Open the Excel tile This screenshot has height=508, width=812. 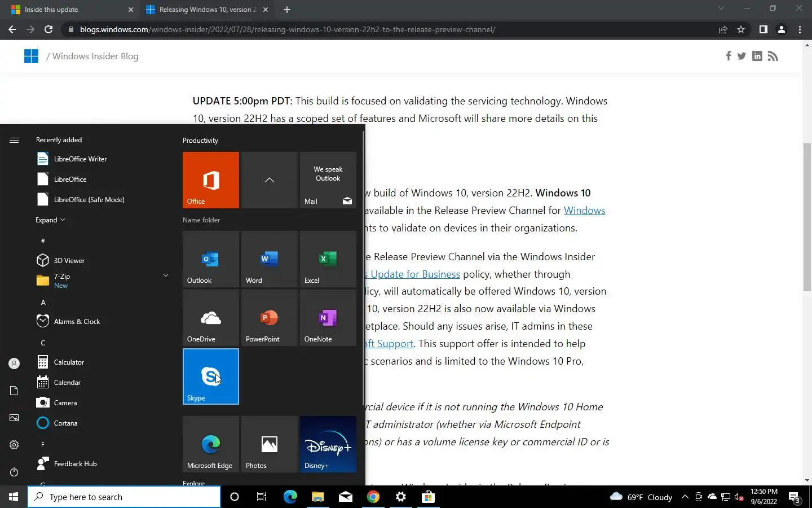[328, 259]
